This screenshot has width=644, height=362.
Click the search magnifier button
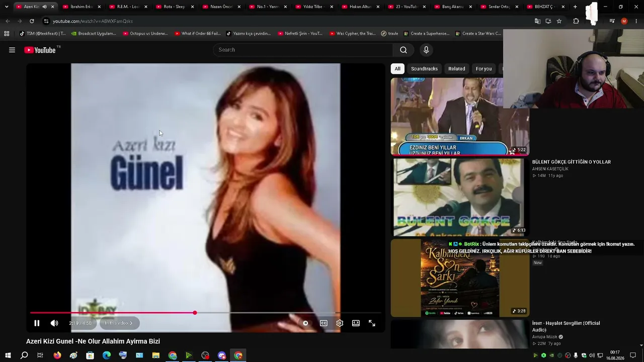tap(403, 50)
